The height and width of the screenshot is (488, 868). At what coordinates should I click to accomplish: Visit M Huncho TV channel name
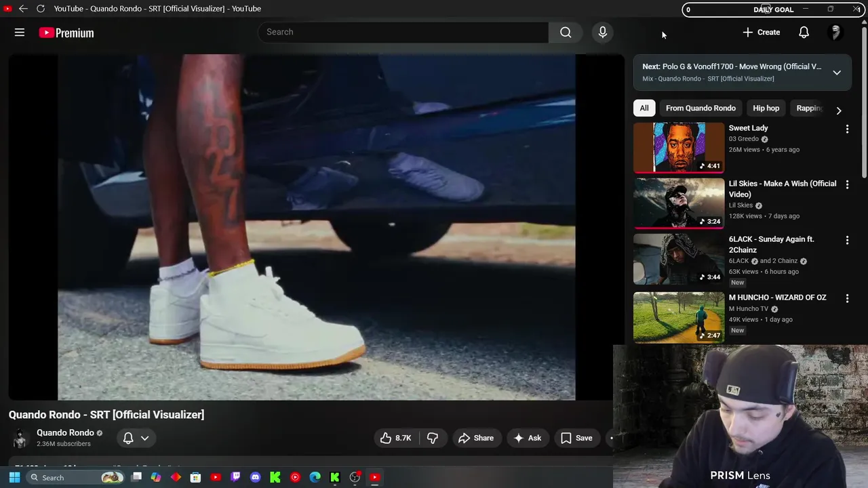click(749, 309)
